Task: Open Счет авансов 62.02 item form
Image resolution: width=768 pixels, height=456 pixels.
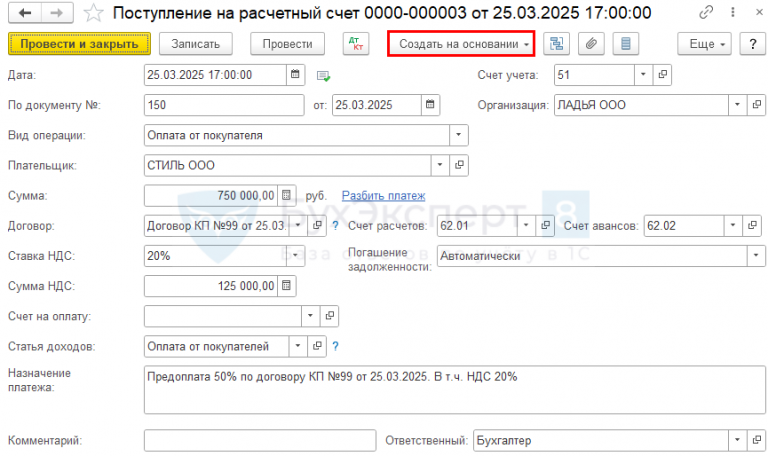Action: tap(752, 225)
